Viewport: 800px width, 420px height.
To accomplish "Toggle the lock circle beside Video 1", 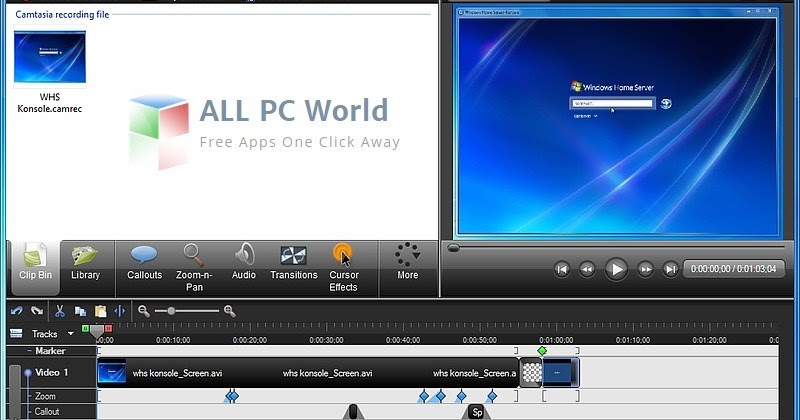I will pos(28,373).
